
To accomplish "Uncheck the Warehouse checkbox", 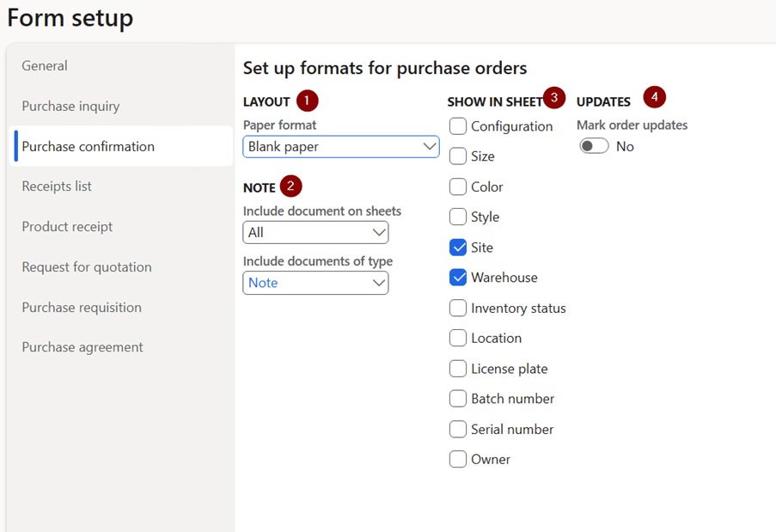I will pos(458,278).
